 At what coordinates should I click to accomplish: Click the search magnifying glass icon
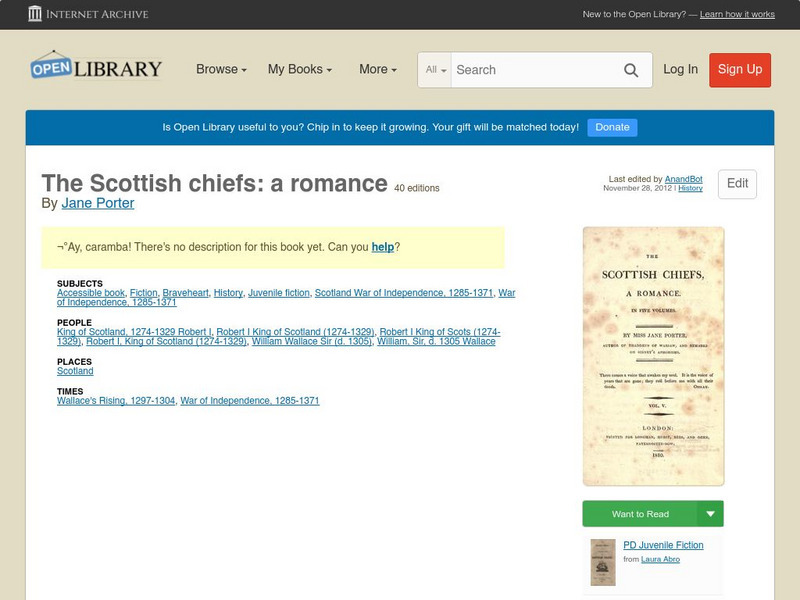pyautogui.click(x=631, y=70)
